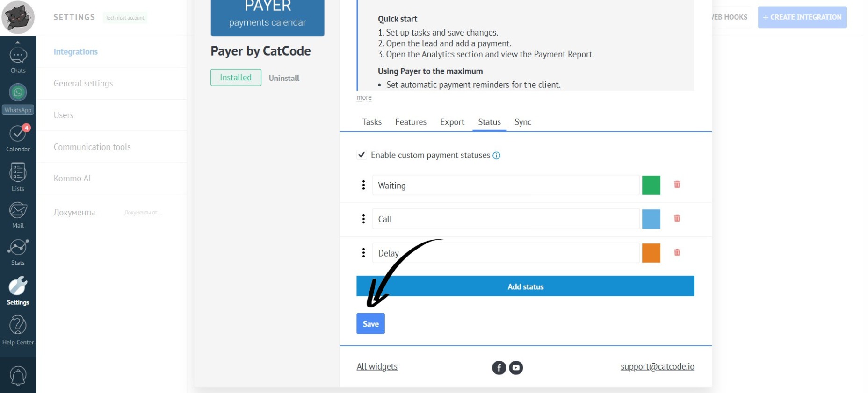Delete the Delay status with trash icon
The width and height of the screenshot is (868, 393).
click(x=677, y=252)
